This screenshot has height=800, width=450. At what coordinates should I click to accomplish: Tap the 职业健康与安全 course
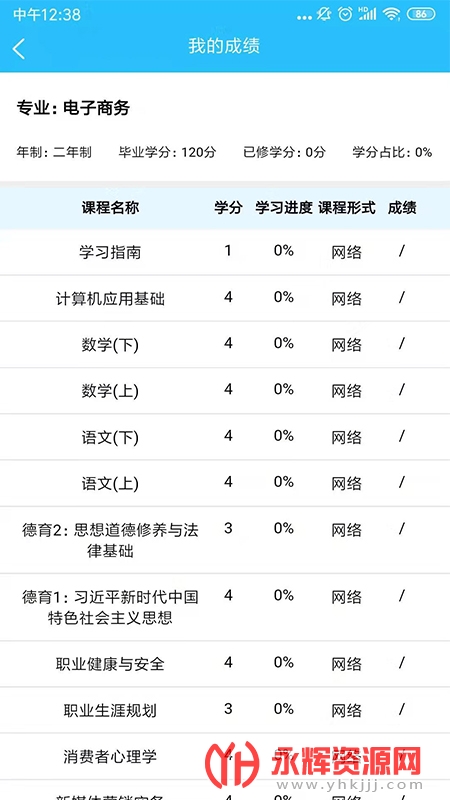pyautogui.click(x=225, y=664)
